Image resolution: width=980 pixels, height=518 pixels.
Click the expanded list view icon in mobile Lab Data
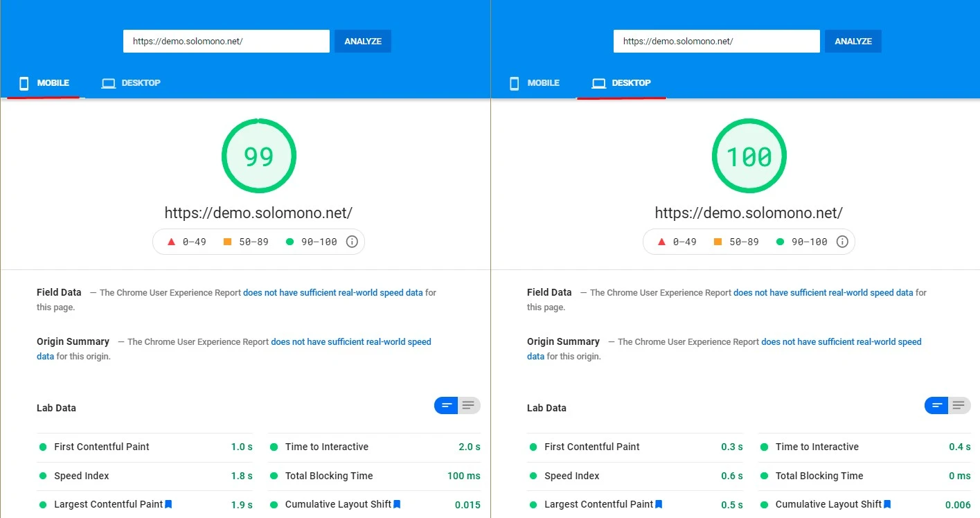click(x=469, y=405)
